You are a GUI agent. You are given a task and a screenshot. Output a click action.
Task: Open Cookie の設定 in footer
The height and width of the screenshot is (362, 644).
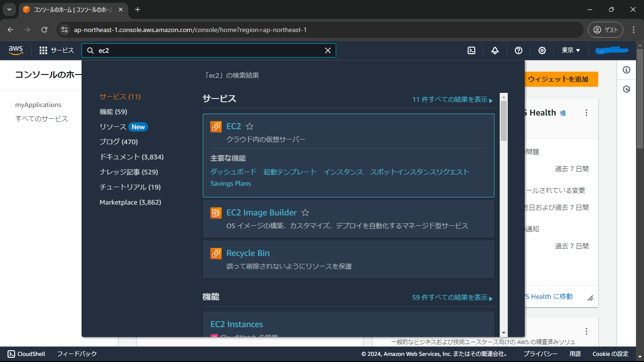coord(611,354)
